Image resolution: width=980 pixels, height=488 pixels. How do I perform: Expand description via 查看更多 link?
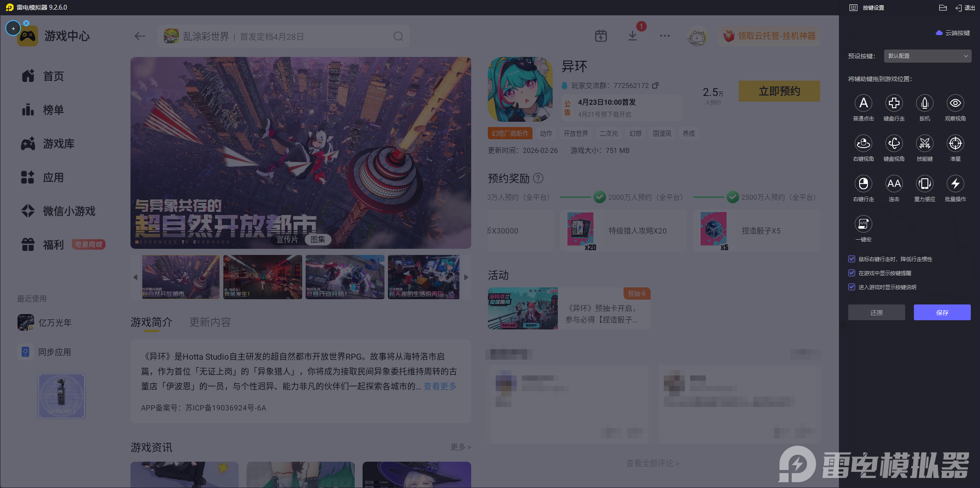[x=440, y=386]
